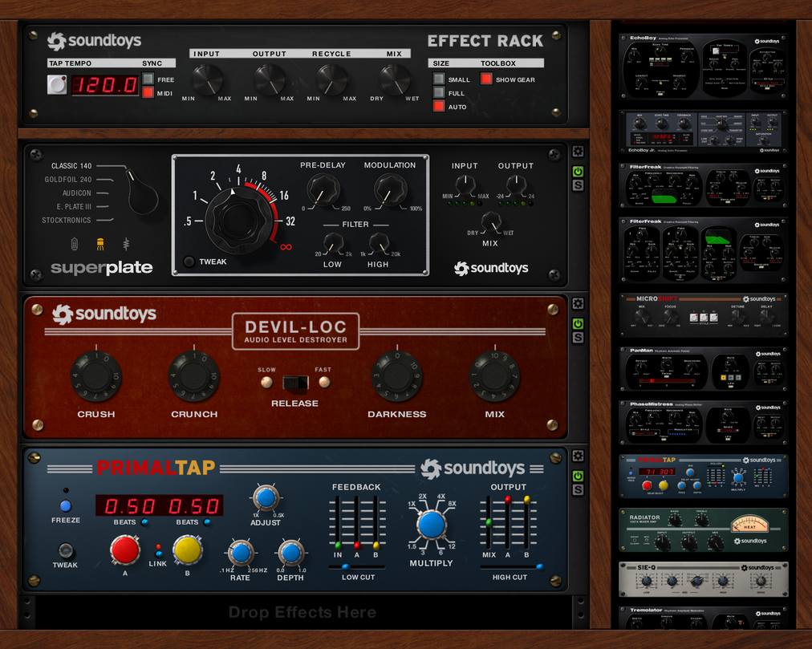Select the Goldfoil 240 plate type
This screenshot has height=649, width=812.
68,179
